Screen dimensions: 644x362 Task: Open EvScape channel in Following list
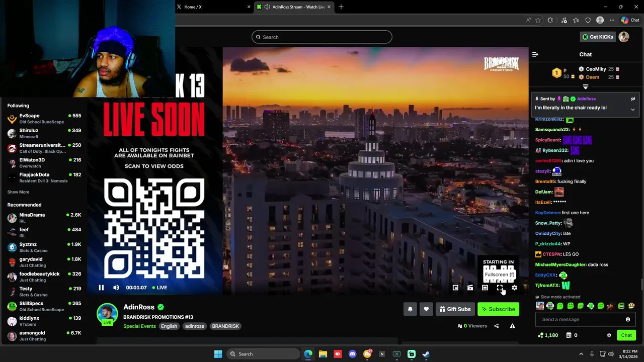point(44,118)
